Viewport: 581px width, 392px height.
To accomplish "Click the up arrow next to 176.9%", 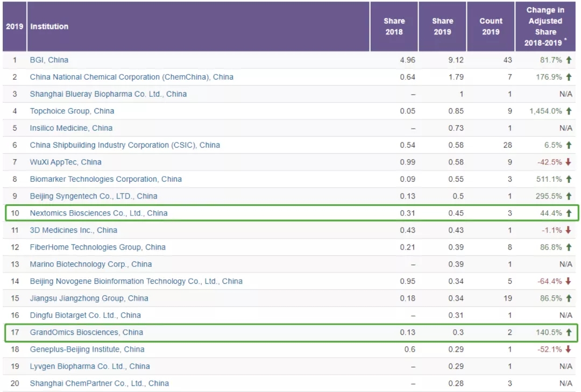I will tap(569, 77).
